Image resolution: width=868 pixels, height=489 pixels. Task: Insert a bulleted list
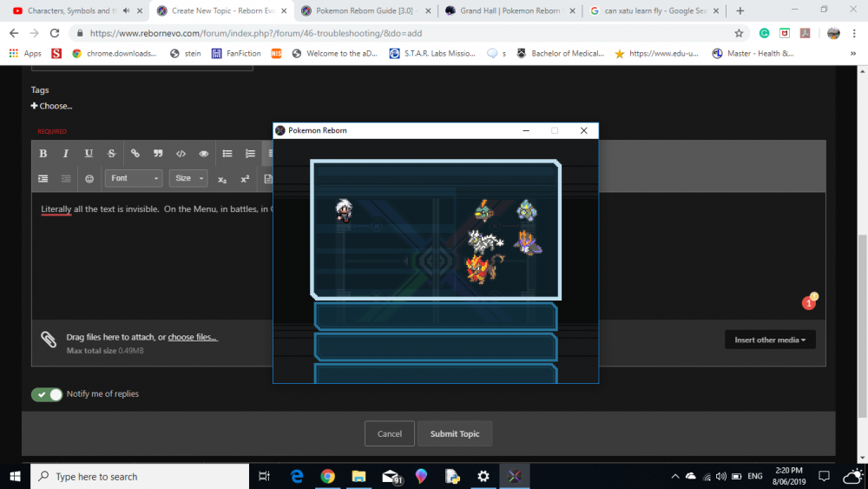[227, 154]
